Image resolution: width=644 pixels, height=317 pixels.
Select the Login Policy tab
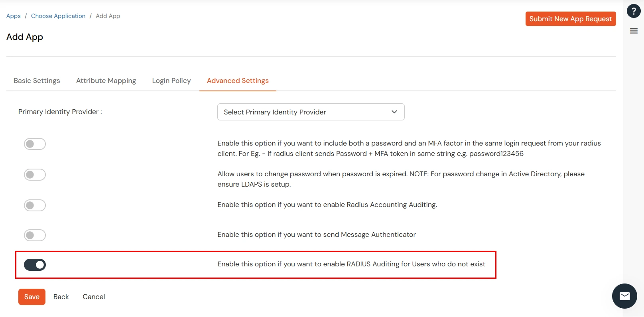pos(171,80)
